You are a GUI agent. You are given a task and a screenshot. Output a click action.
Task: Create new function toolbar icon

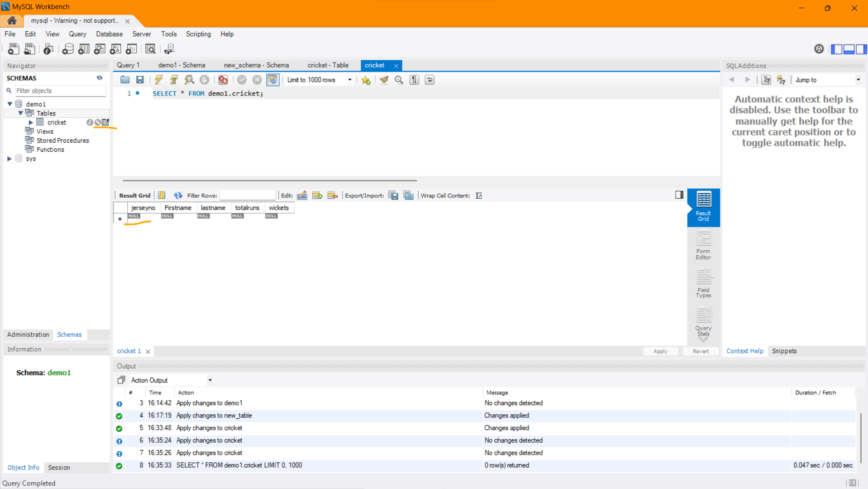131,49
